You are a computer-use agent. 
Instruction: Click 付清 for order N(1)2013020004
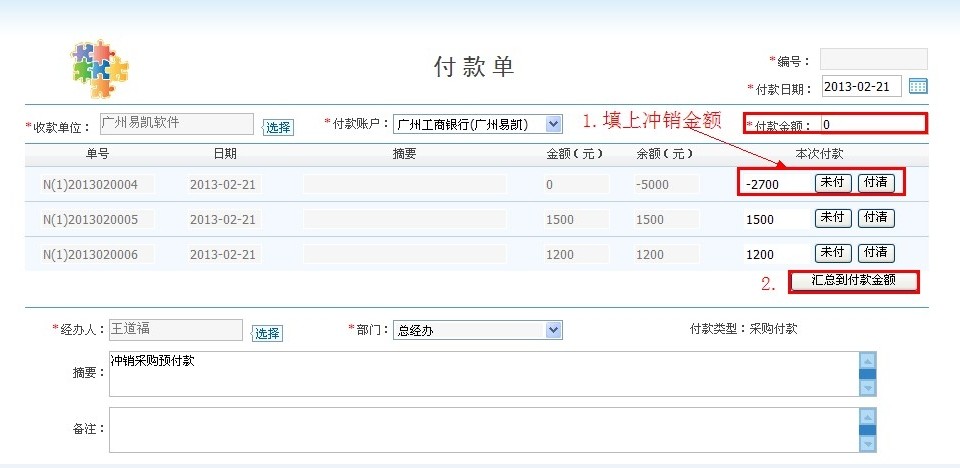click(876, 183)
